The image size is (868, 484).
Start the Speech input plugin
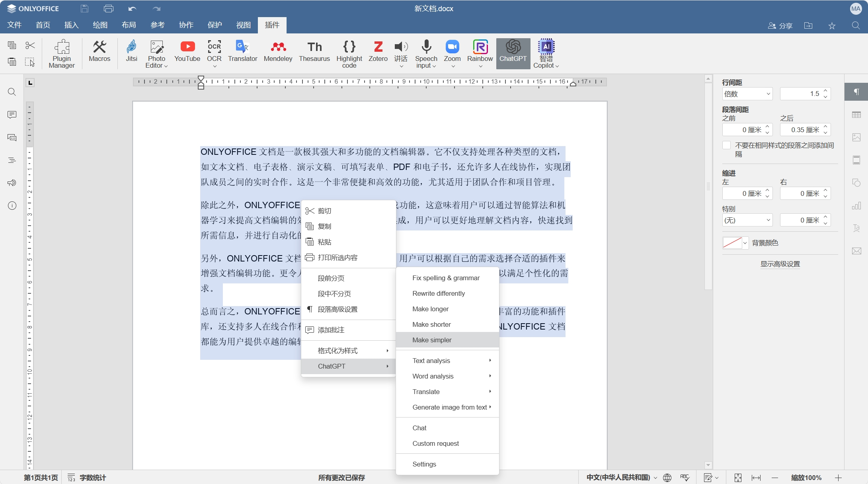tap(426, 54)
